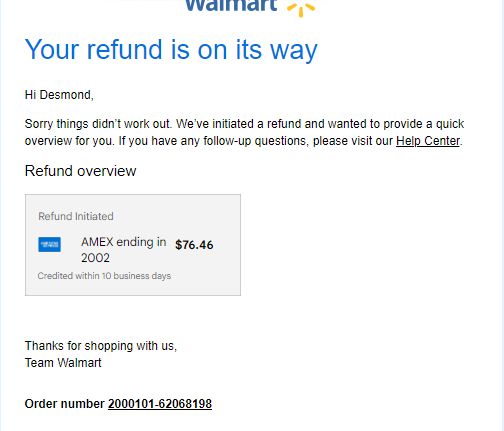Open the Help Center link
This screenshot has height=431, width=504.
coord(428,141)
